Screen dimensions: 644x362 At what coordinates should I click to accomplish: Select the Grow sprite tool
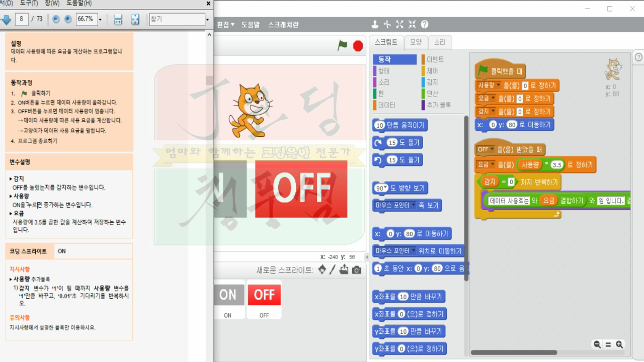pos(399,24)
